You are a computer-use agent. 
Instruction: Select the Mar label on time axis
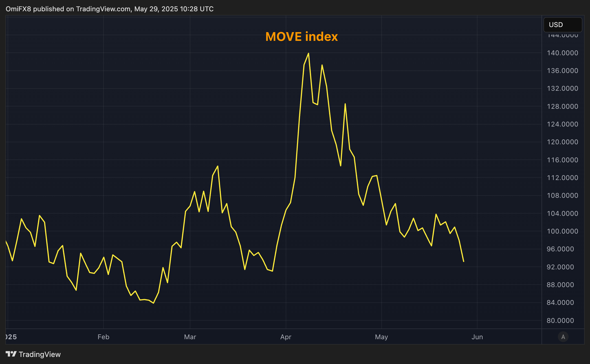tap(190, 337)
